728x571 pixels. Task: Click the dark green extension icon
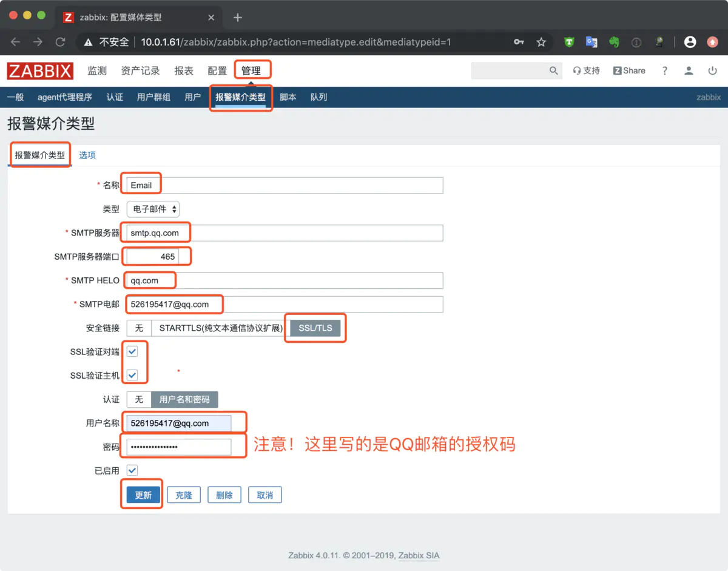click(659, 42)
